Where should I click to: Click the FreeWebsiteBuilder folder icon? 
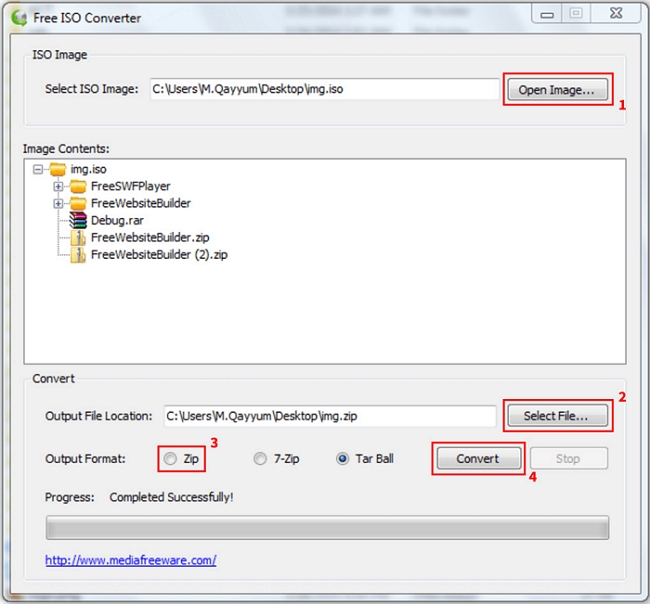[79, 203]
